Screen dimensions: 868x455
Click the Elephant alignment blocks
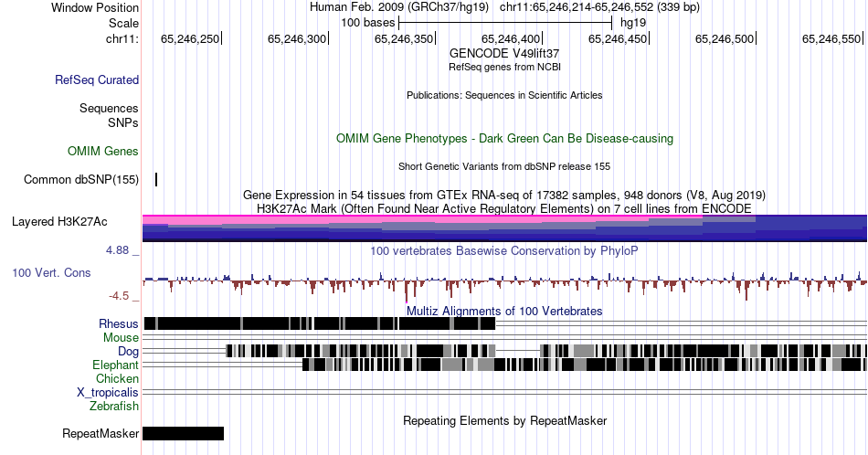pyautogui.click(x=585, y=365)
